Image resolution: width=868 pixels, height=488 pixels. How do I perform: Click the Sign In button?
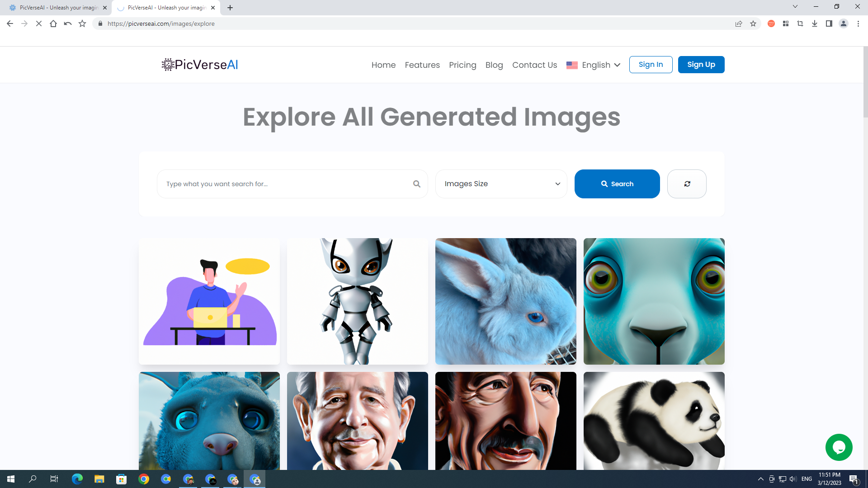point(651,65)
